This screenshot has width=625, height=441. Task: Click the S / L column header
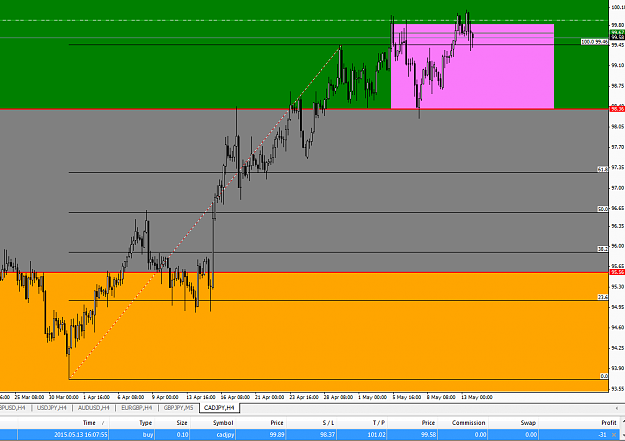[312, 423]
